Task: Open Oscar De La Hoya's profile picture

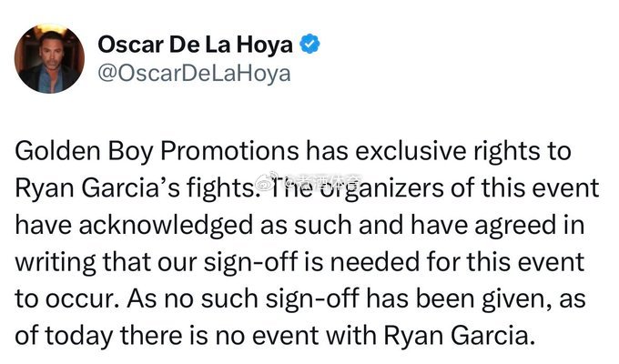Action: point(49,59)
